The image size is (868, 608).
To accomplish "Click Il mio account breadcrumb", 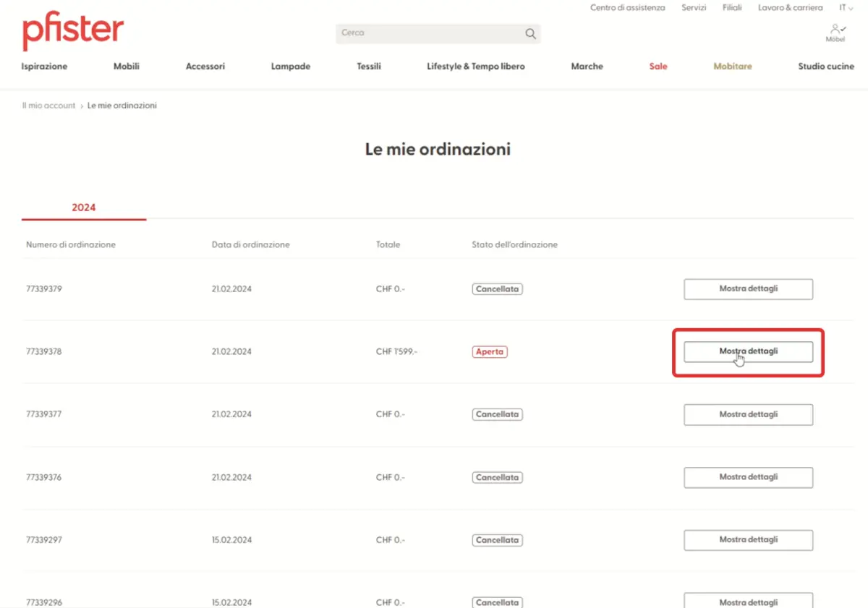I will click(48, 106).
